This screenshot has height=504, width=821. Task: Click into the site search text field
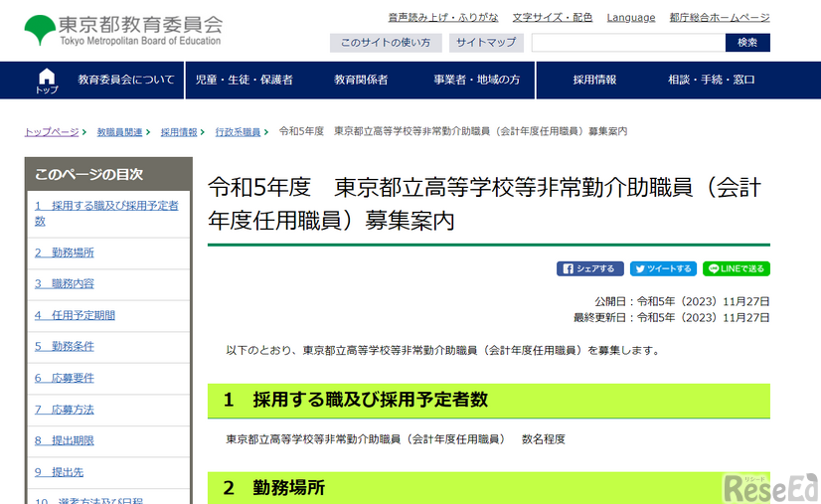coord(628,43)
